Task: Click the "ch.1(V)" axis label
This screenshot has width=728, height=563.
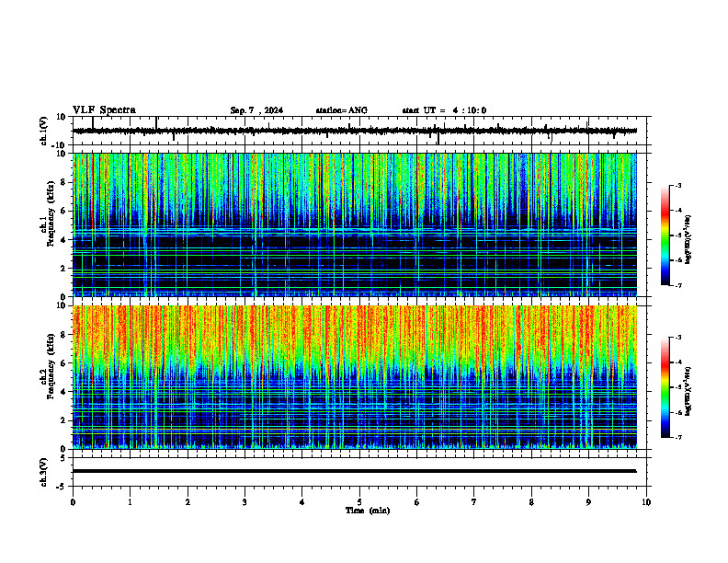Action: pyautogui.click(x=44, y=131)
